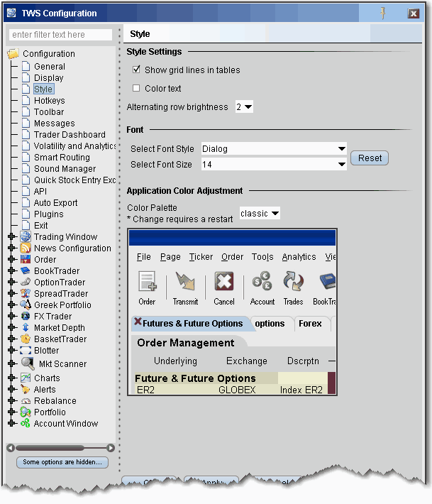Click the scrollbar right arrow button
Image resolution: width=432 pixels, height=504 pixels.
point(111,448)
